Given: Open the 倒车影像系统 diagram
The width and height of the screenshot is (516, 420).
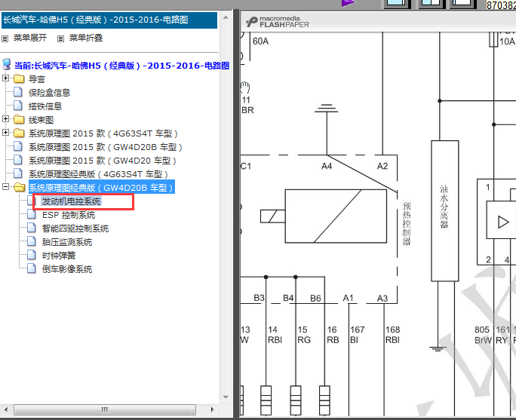Looking at the screenshot, I should pos(67,269).
